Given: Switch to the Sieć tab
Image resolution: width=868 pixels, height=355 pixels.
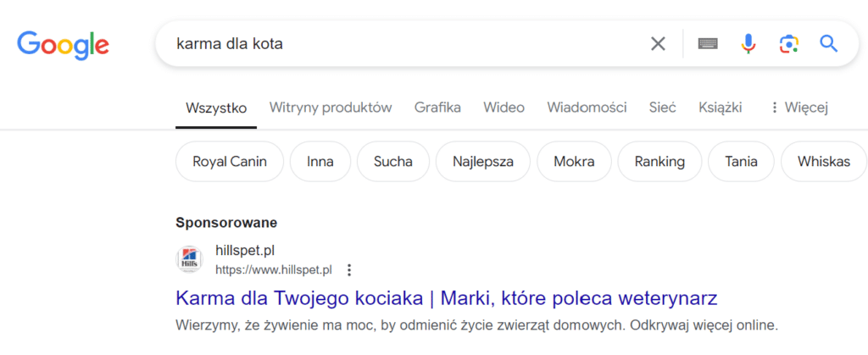Looking at the screenshot, I should (x=663, y=108).
